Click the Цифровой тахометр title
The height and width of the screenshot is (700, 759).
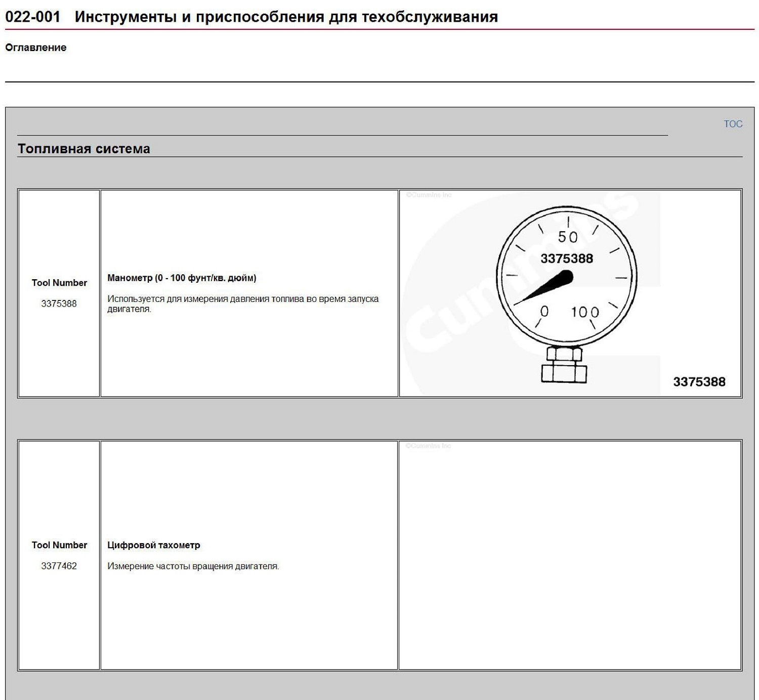tap(154, 545)
